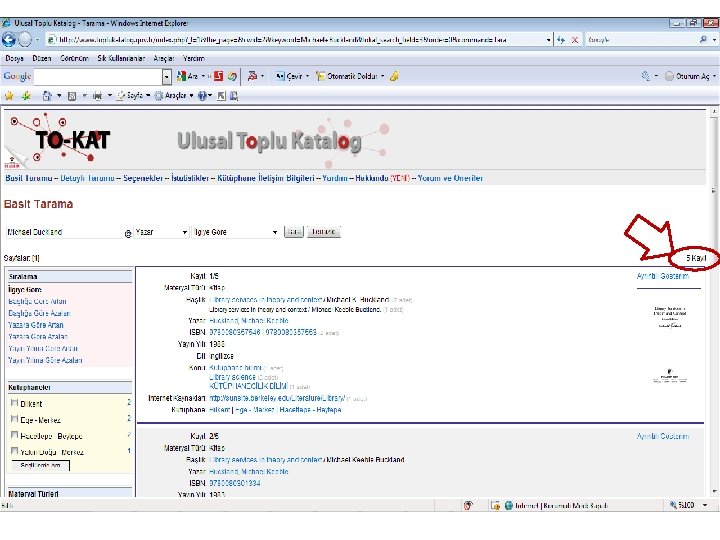The height and width of the screenshot is (540, 720).
Task: Expand the Sayfa command bar menu
Action: (134, 96)
